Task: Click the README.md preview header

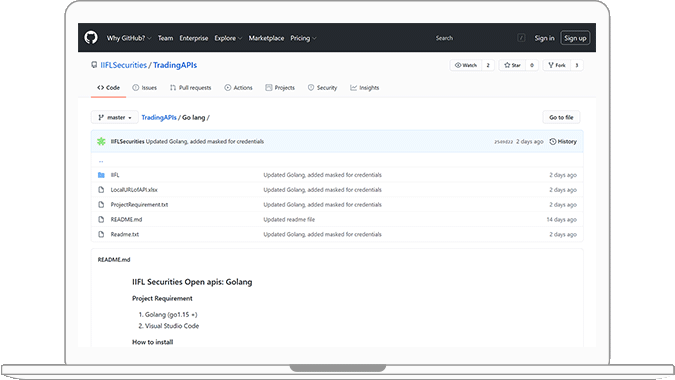Action: [114, 260]
